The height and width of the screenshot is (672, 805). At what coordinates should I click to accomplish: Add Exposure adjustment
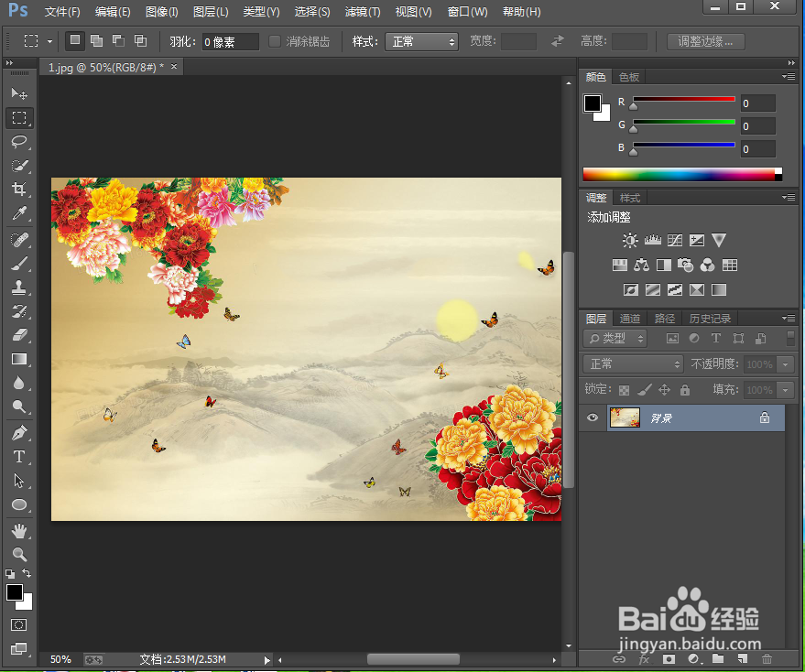click(697, 240)
